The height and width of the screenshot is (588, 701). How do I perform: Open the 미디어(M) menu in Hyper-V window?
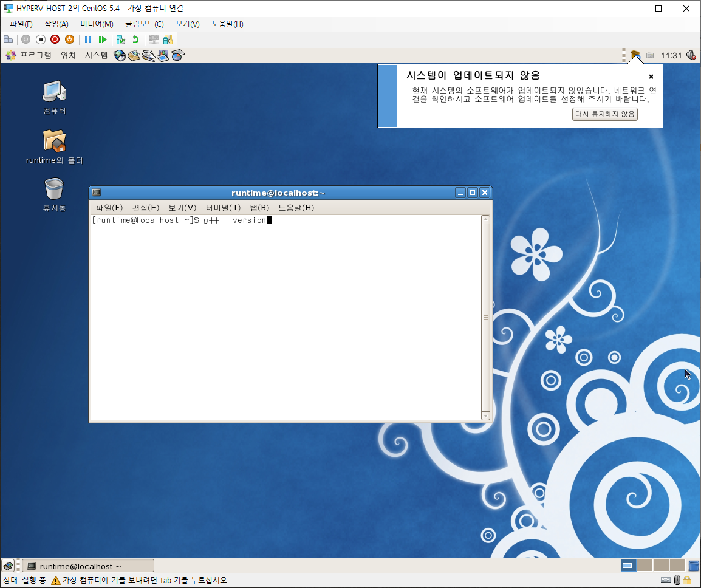(x=97, y=24)
